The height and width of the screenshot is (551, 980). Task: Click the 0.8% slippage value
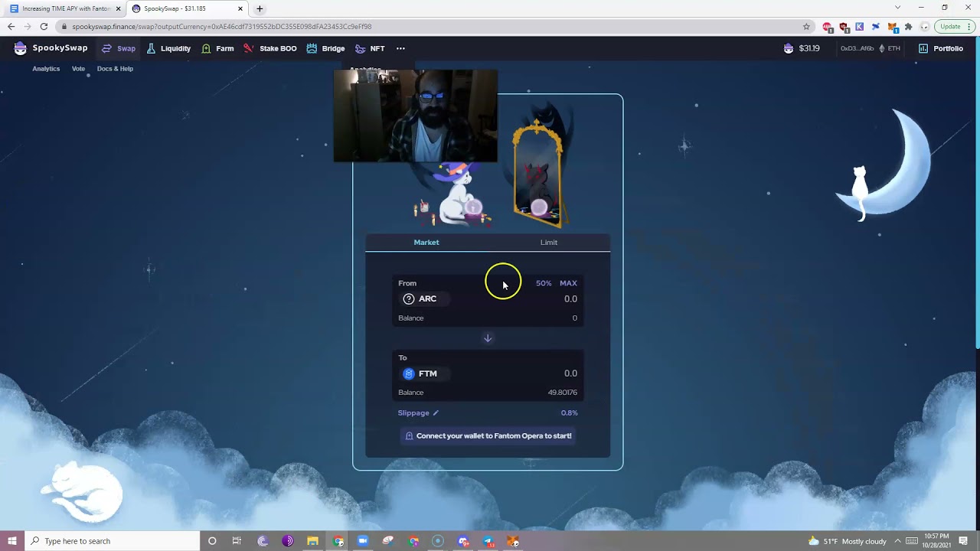569,413
